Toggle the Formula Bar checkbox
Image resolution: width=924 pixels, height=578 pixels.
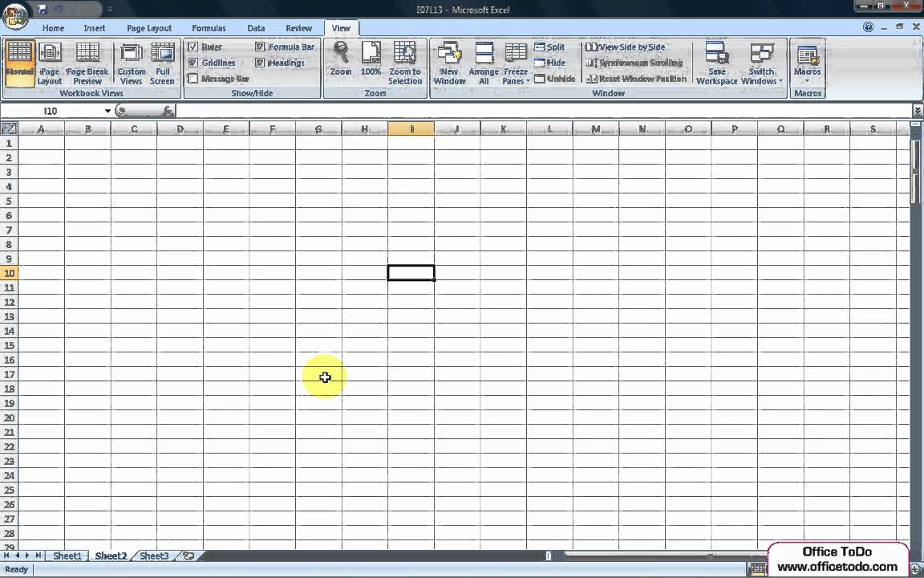[260, 47]
